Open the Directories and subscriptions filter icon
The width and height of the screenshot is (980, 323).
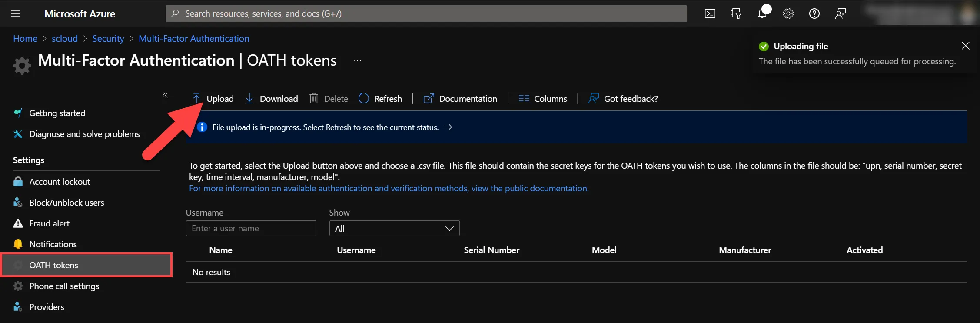(x=736, y=13)
